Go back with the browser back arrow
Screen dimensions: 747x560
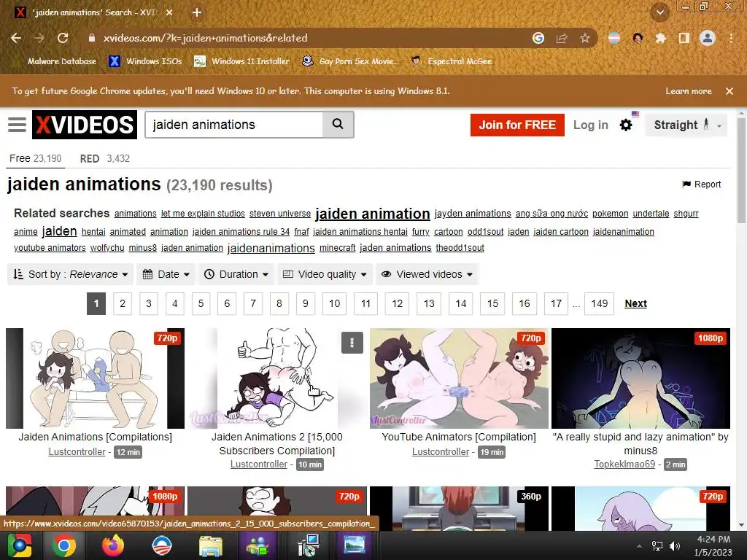16,38
